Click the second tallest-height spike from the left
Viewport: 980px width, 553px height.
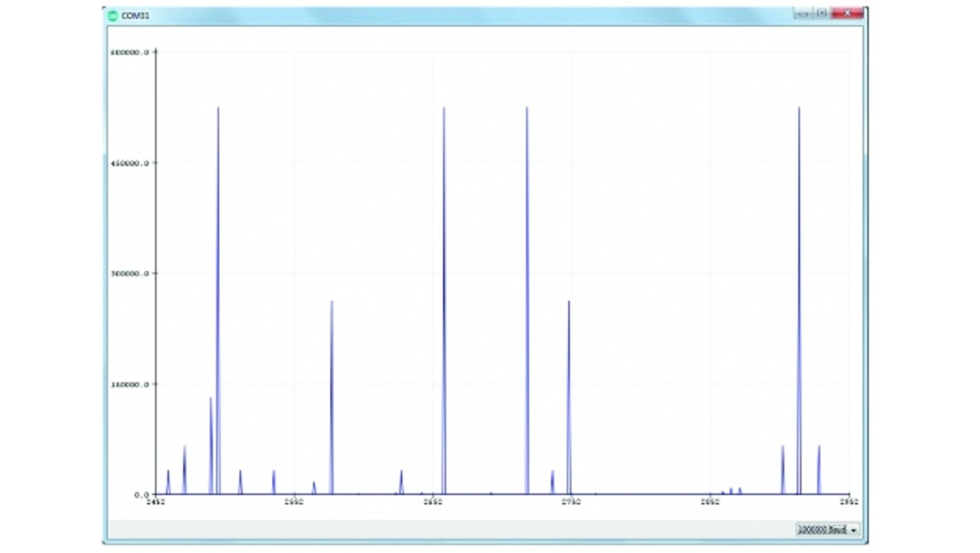[x=444, y=109]
